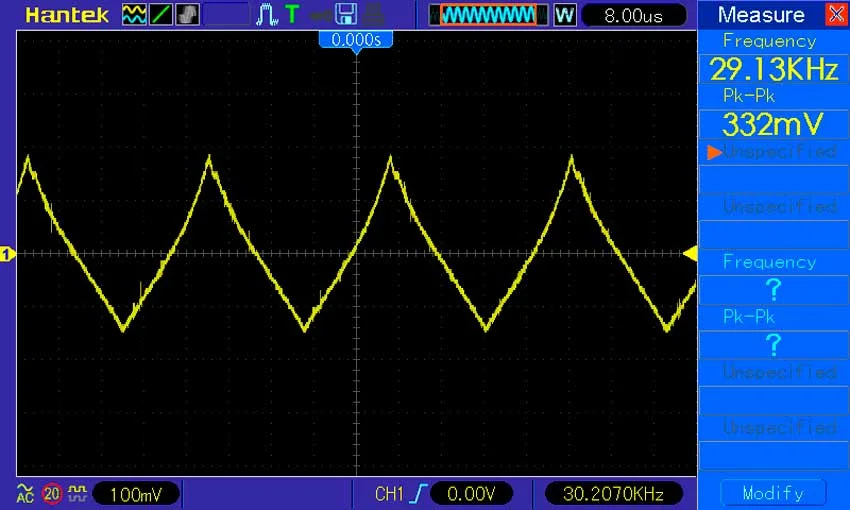This screenshot has width=850, height=510.
Task: Click the 0.00V trigger level readout
Action: (x=472, y=493)
